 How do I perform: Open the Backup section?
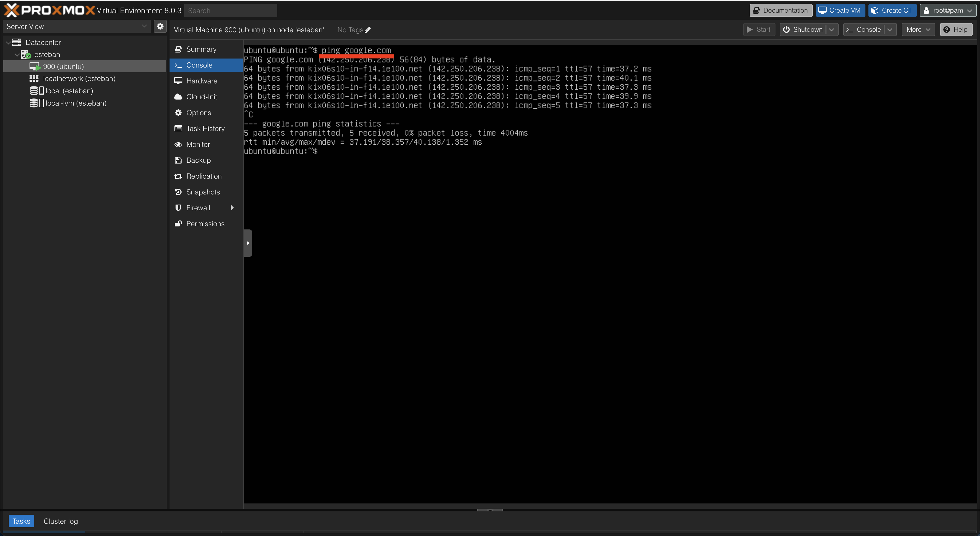click(206, 160)
